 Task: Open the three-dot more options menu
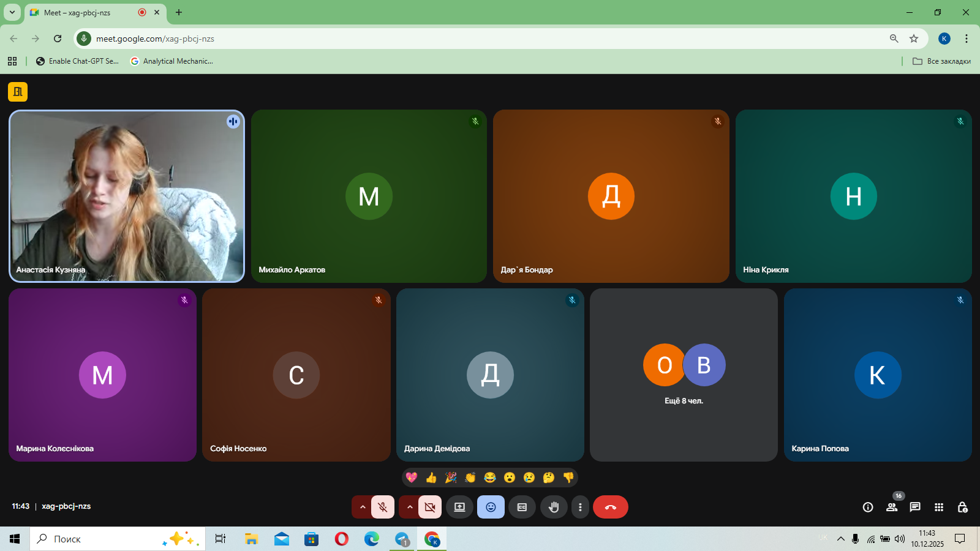(x=580, y=507)
